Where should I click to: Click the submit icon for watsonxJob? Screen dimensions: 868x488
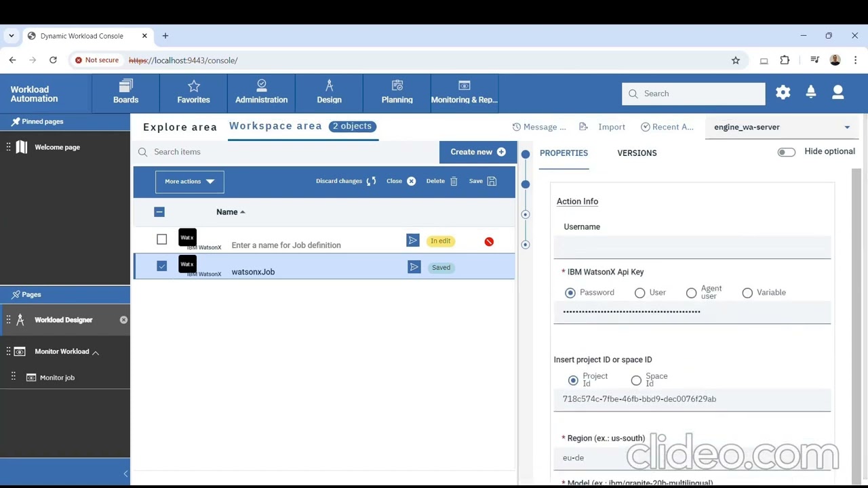[414, 267]
